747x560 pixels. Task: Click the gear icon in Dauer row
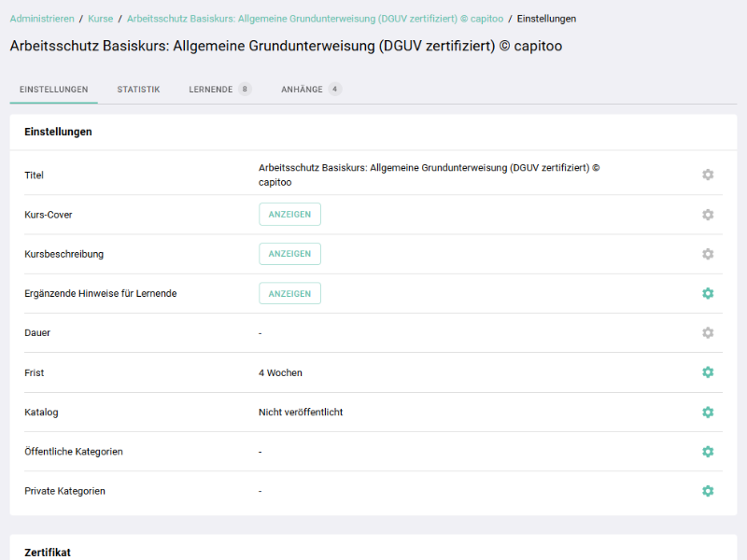[x=708, y=332]
